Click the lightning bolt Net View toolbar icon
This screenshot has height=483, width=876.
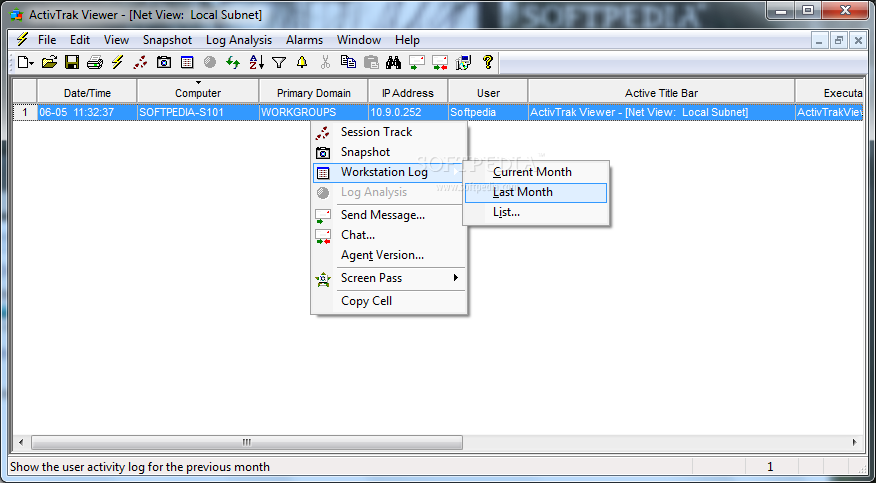coord(117,62)
